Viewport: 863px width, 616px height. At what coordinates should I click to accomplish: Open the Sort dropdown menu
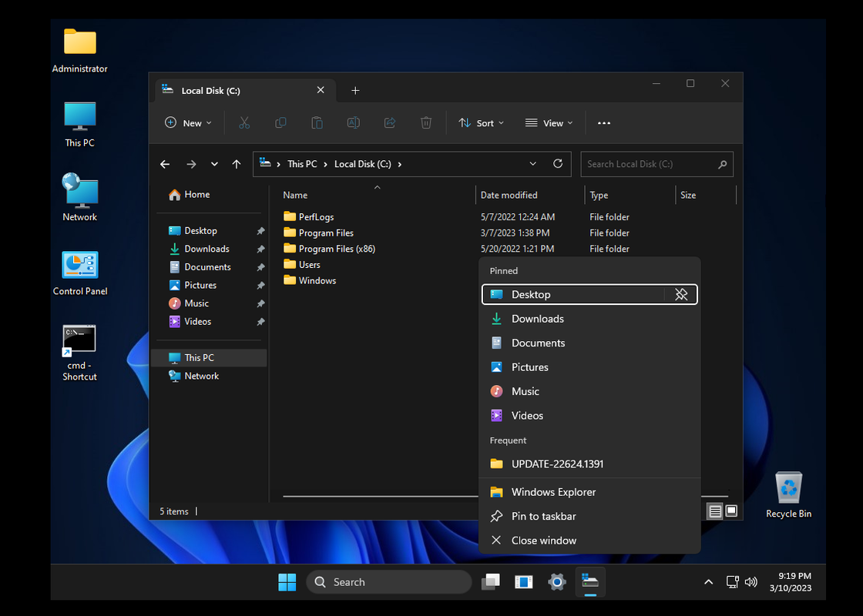coord(482,123)
